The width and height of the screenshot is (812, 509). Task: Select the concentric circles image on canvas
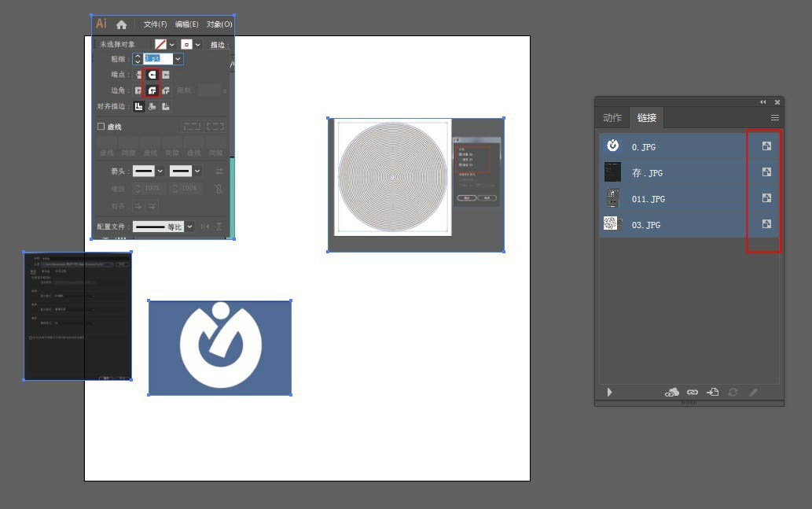click(x=416, y=185)
